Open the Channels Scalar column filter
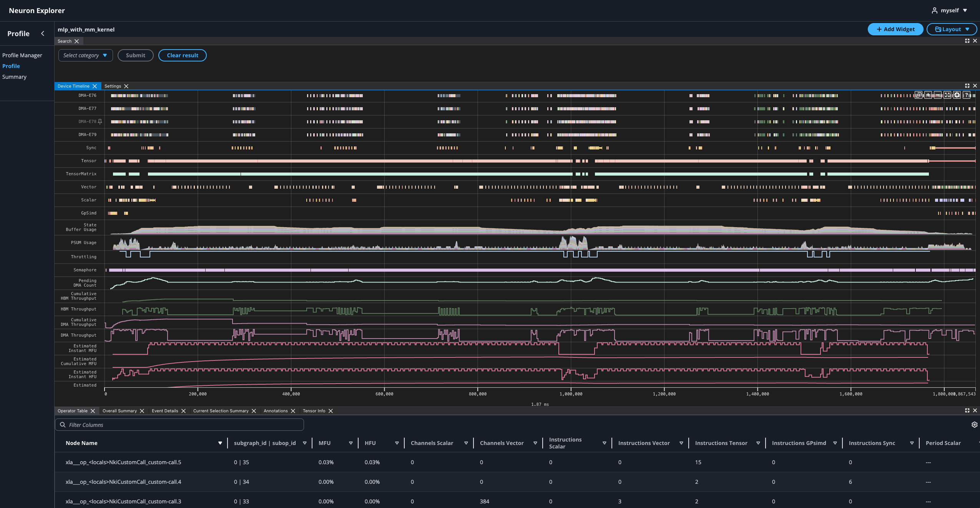This screenshot has width=980, height=508. 466,443
